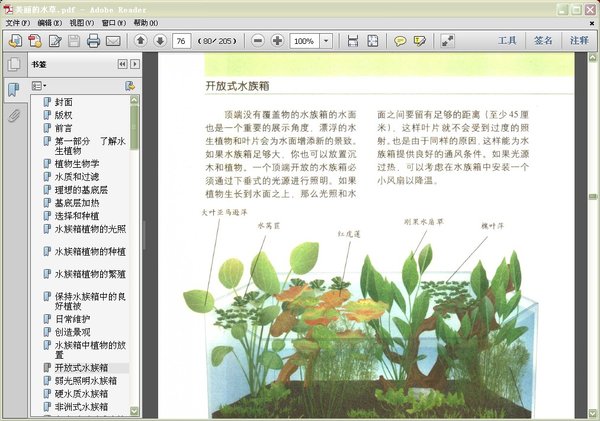Click the convert PDF toolbar icon
The width and height of the screenshot is (600, 421).
pos(35,41)
